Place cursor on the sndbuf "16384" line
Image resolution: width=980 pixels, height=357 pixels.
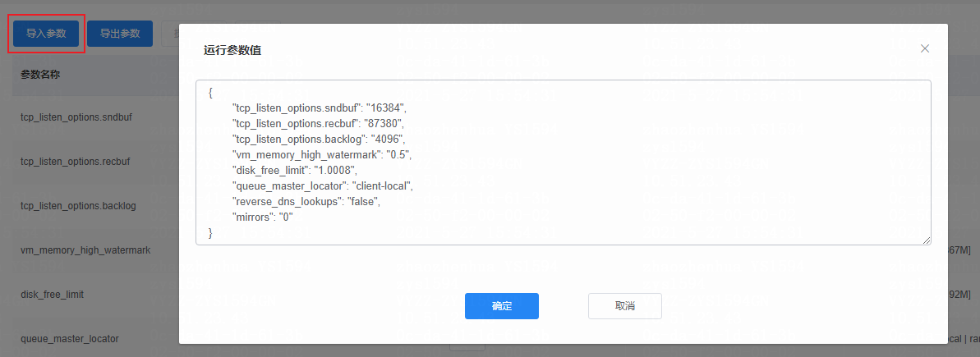coord(320,108)
